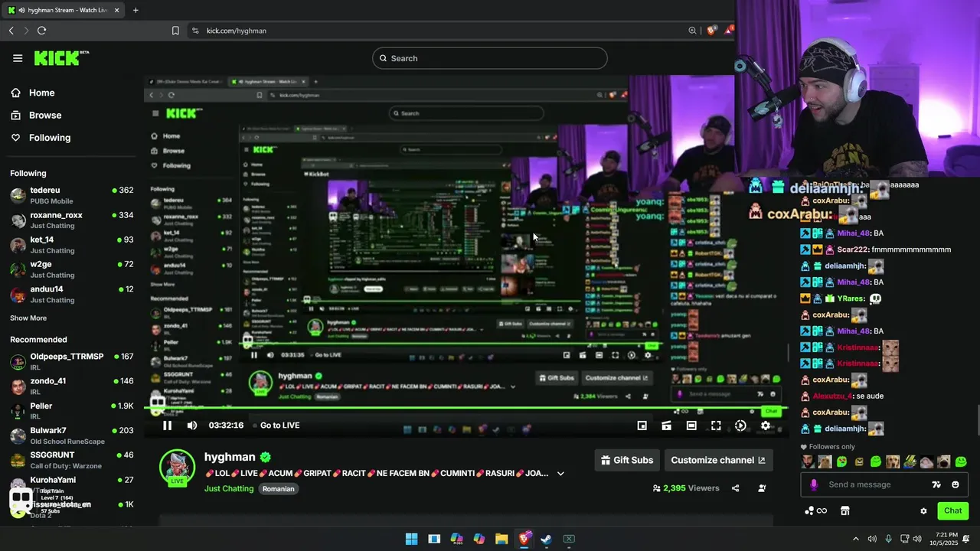The height and width of the screenshot is (551, 980).
Task: Select the hyghman Stream browser tab
Action: pos(63,10)
